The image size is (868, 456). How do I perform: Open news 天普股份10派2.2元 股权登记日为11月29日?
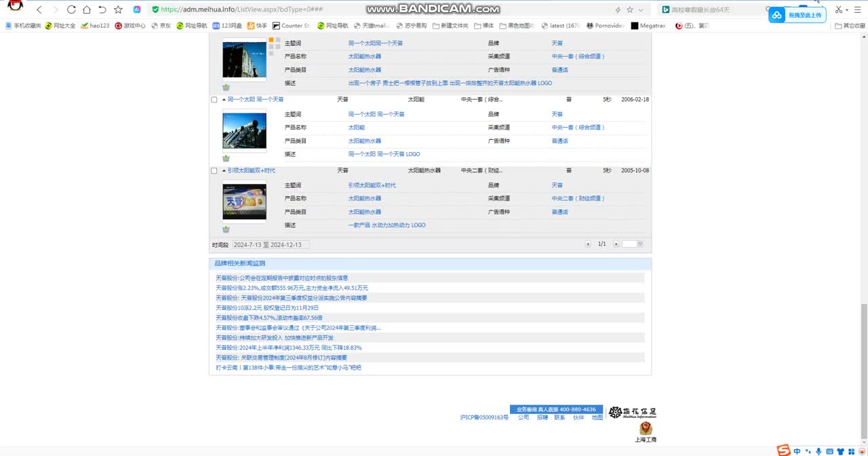coord(267,307)
